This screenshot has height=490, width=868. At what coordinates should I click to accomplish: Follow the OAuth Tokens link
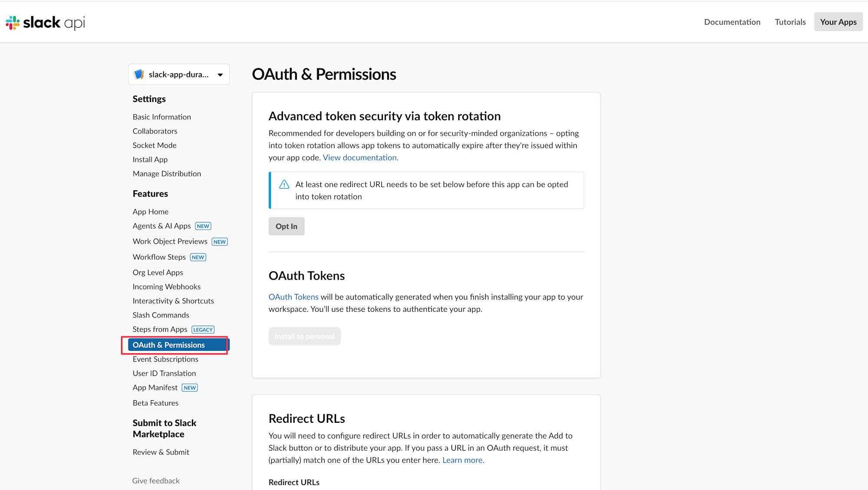[293, 297]
